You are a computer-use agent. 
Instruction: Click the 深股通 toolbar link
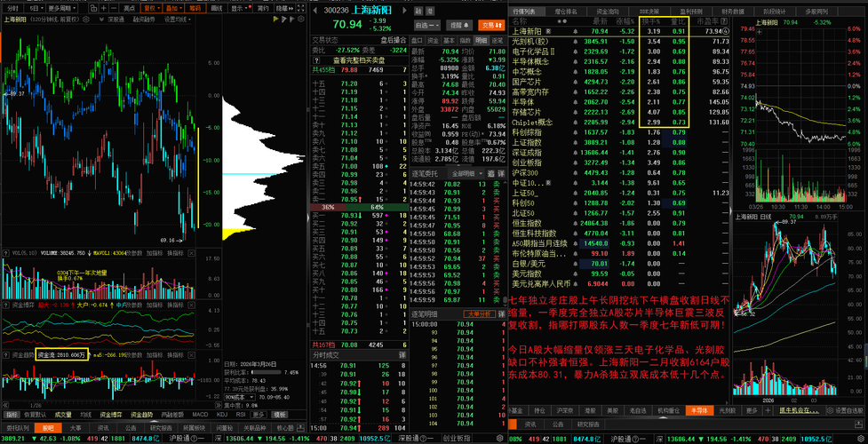tap(115, 20)
